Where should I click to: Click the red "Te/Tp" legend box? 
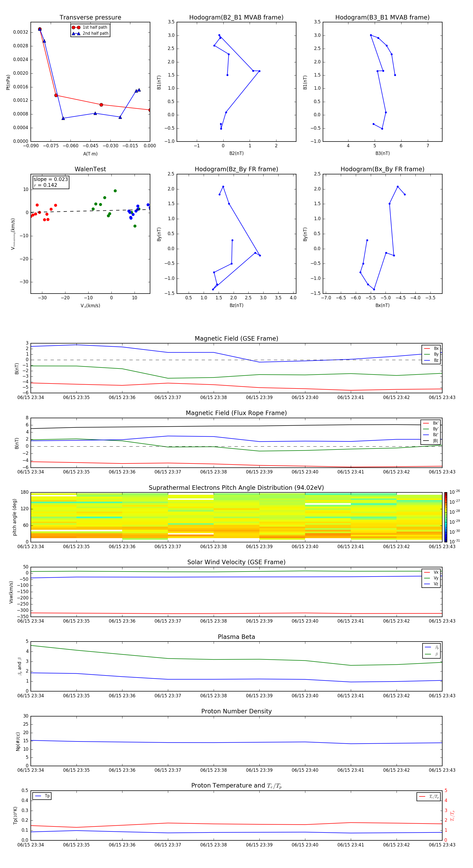tap(429, 796)
